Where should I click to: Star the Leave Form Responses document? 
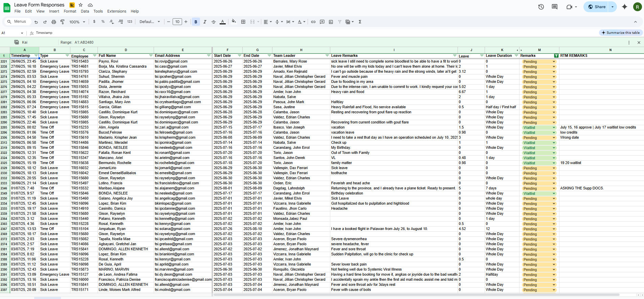point(81,5)
